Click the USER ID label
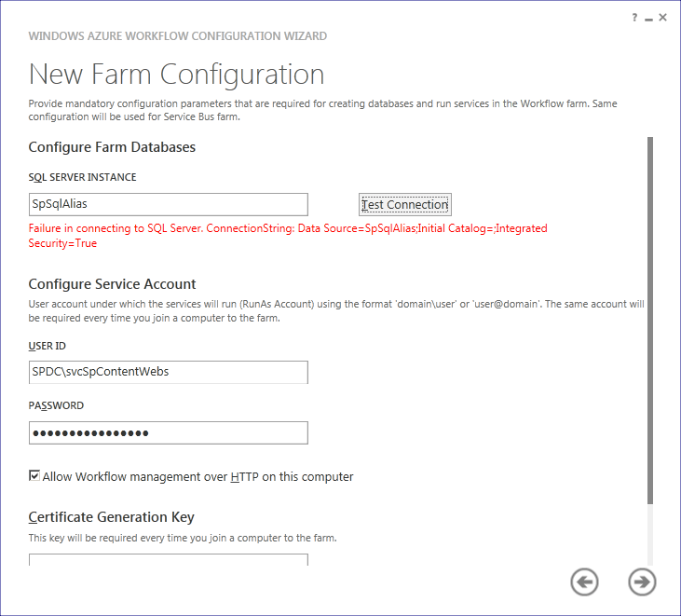 (x=47, y=346)
